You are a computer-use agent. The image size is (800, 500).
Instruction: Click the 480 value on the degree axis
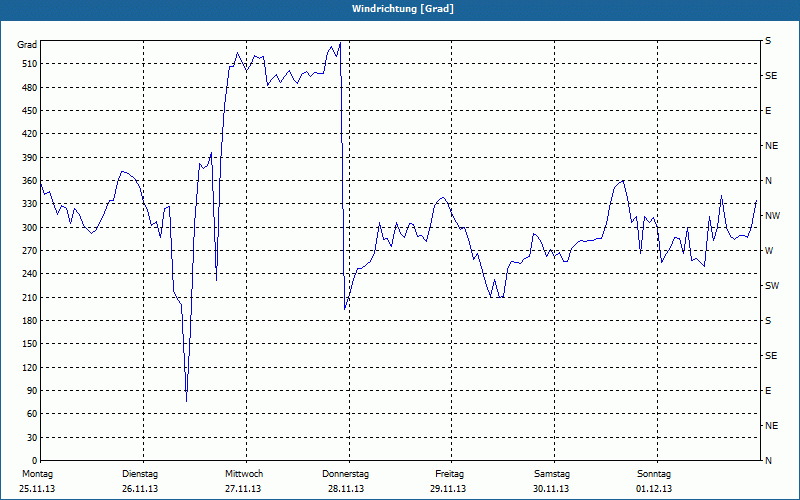[29, 87]
